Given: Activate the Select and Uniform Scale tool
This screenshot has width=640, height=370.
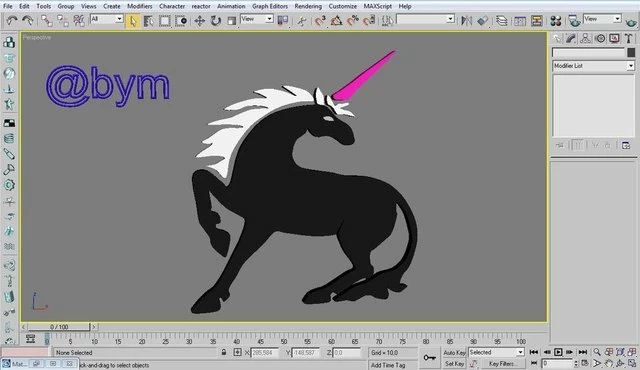Looking at the screenshot, I should [231, 21].
